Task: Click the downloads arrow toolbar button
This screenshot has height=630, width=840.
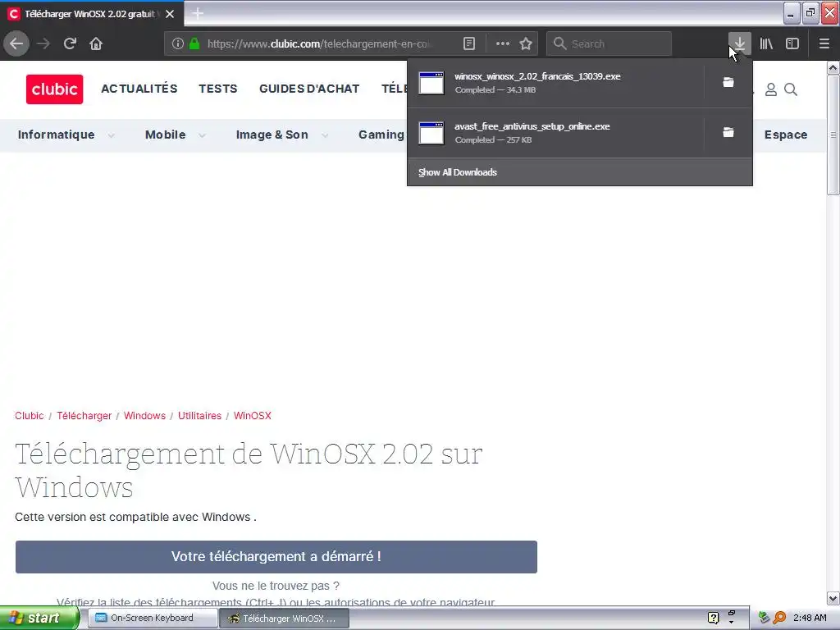Action: tap(739, 43)
